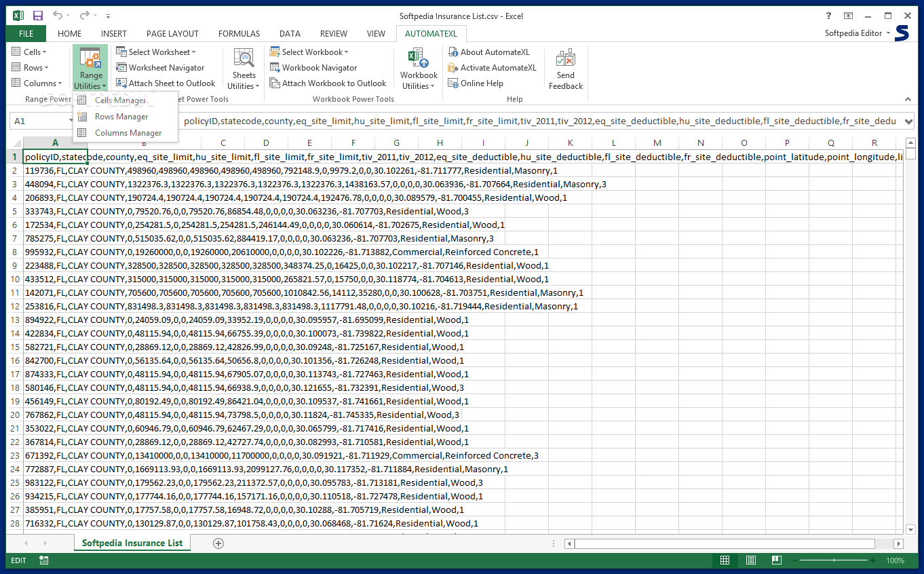Open the FILE tab
This screenshot has width=924, height=574.
26,33
